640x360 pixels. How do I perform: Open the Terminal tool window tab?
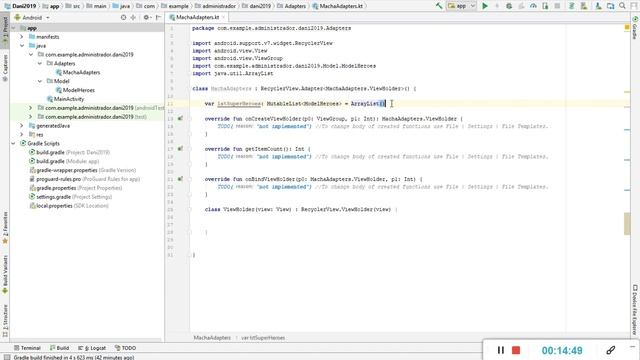coord(27,348)
